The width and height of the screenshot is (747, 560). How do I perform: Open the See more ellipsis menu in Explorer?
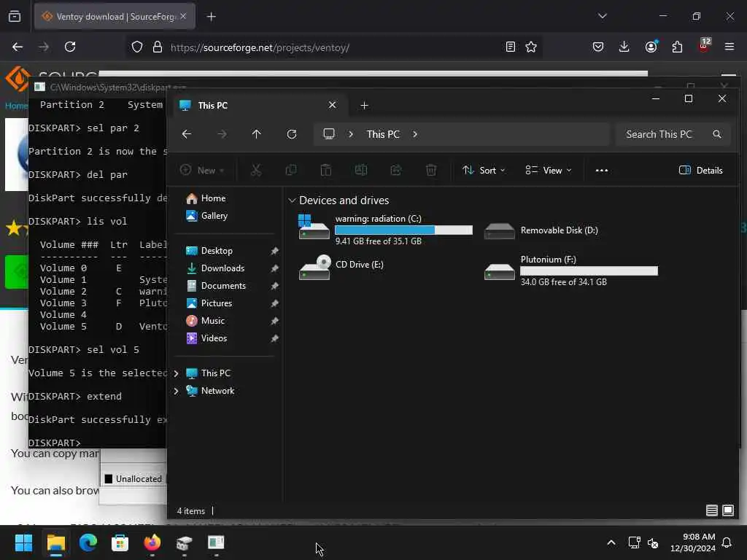[602, 170]
